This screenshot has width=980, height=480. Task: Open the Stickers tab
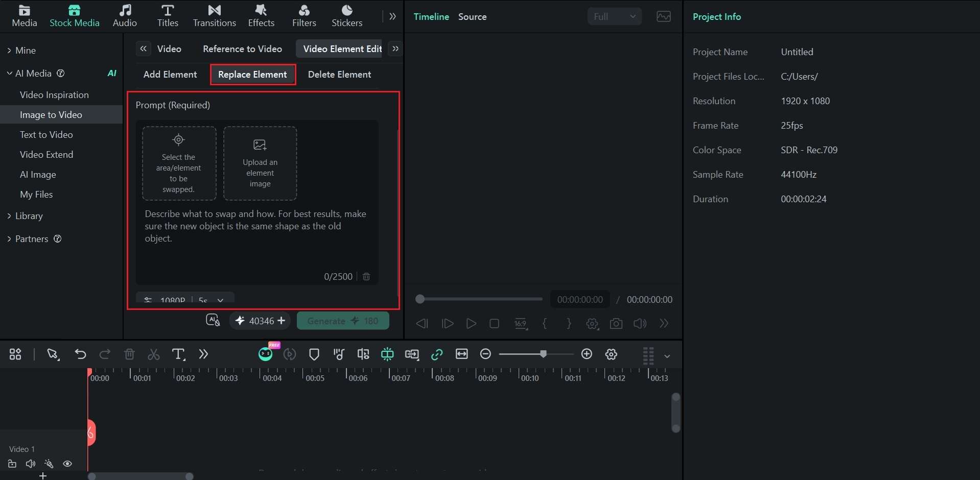point(347,16)
